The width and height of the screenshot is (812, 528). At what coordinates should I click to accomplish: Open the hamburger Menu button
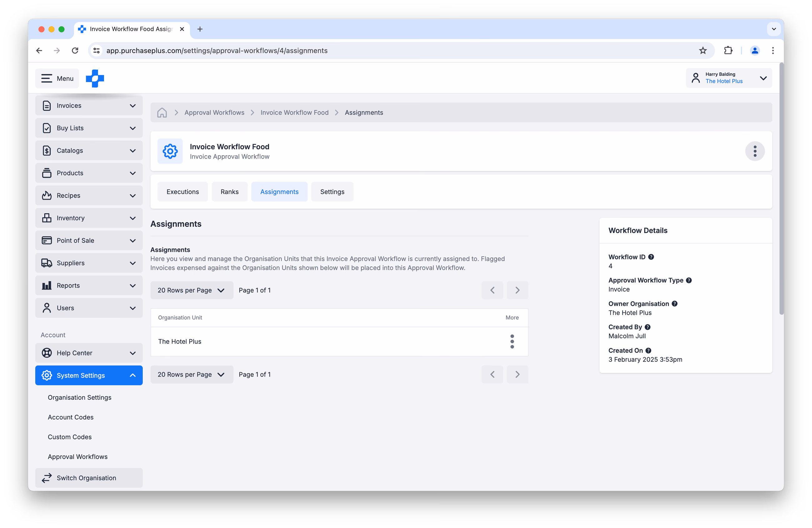[57, 78]
